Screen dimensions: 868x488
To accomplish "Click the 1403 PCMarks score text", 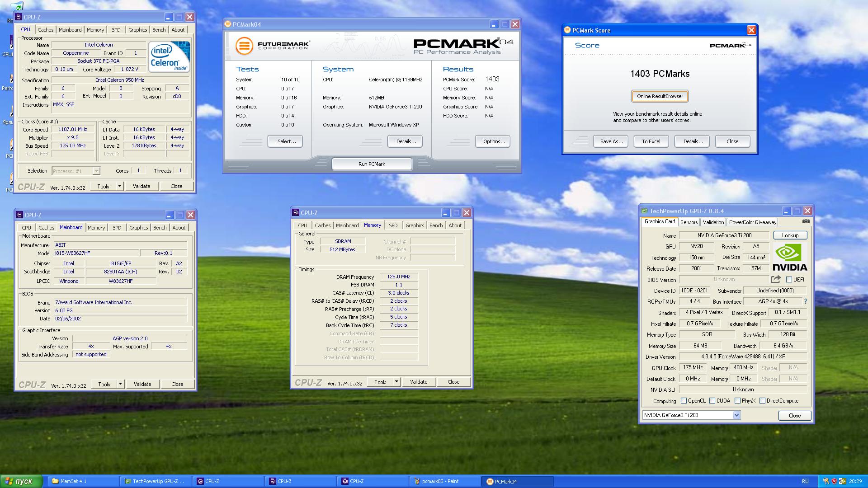I will [660, 74].
